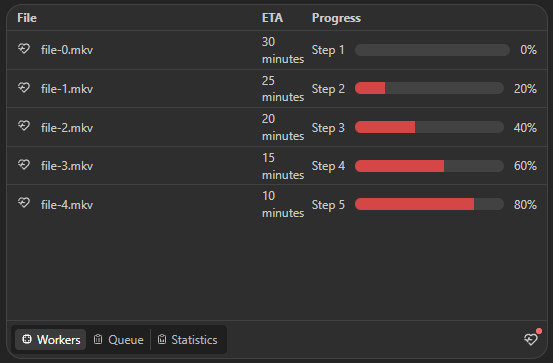Click the heart-pulse icon beside file-3.mkv

(24, 165)
